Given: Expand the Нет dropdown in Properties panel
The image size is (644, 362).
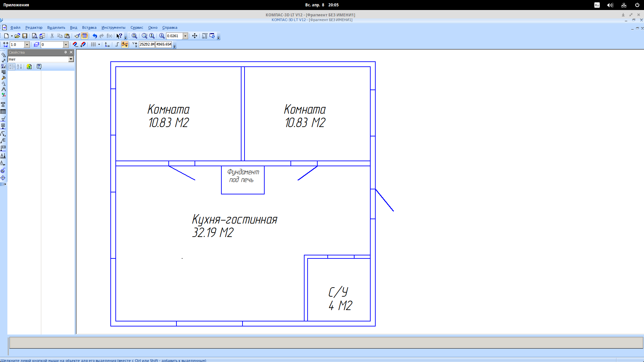Looking at the screenshot, I should (71, 59).
